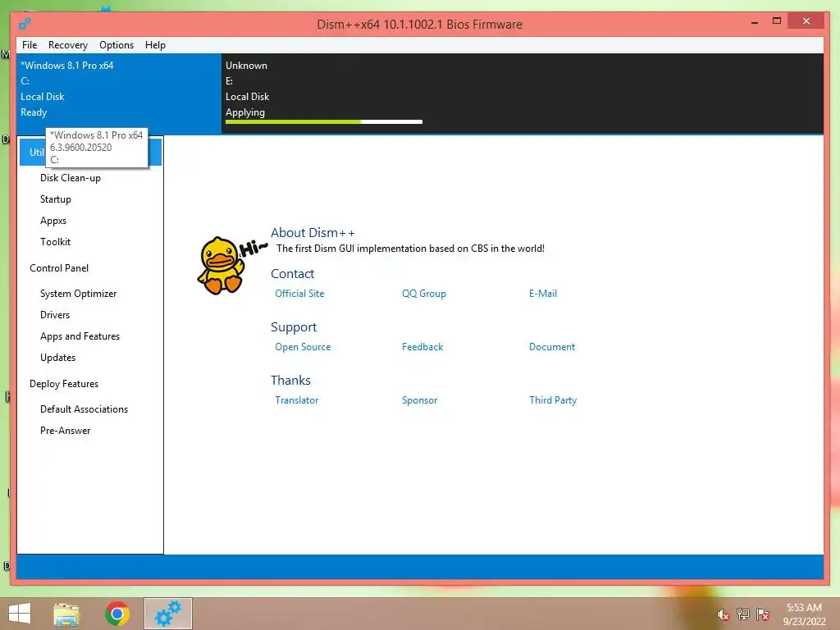Image resolution: width=840 pixels, height=630 pixels.
Task: Click the E-Mail contact link
Action: pos(543,294)
